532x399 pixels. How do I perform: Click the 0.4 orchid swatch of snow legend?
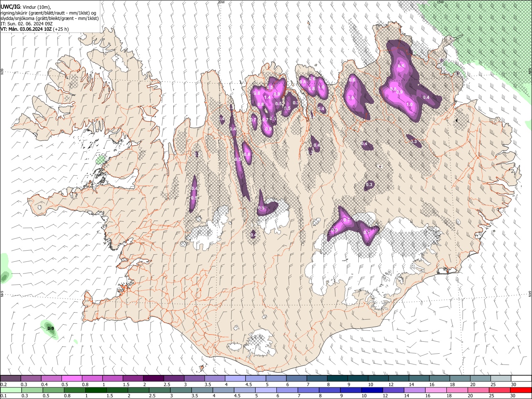(x=51, y=379)
